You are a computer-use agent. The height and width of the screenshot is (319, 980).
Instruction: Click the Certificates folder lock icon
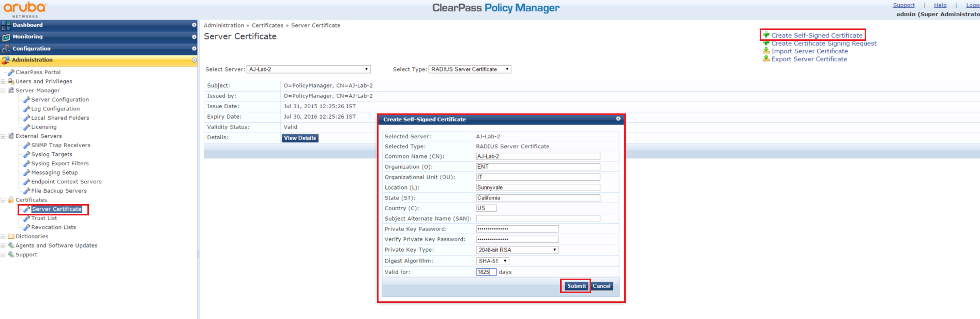coord(11,200)
